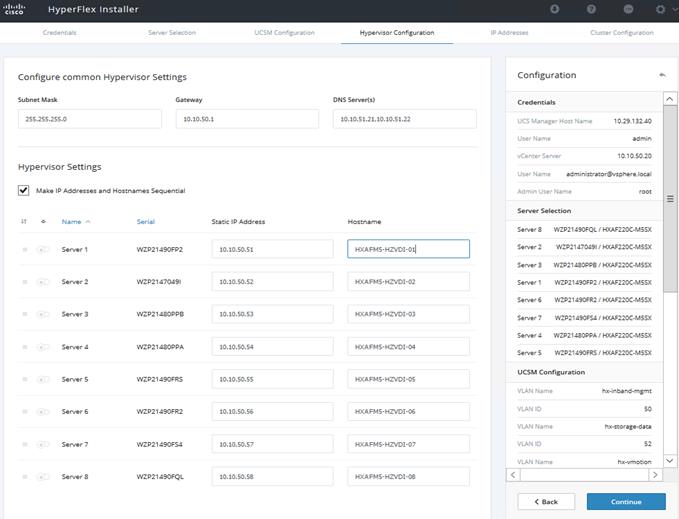Edit Hostname field HXAFM5-HZVDI-01
Viewport: 679px width, 519px height.
[x=408, y=249]
